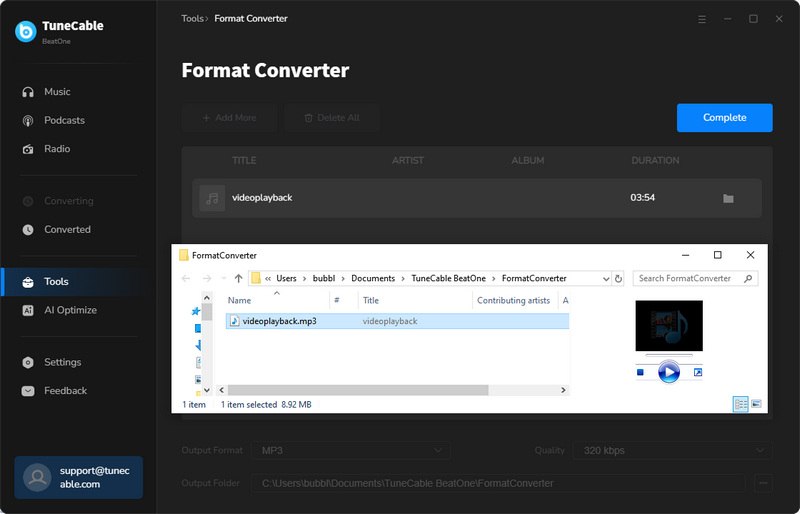Open Explorer recent locations chevron
Image resolution: width=800 pixels, height=514 pixels.
[223, 279]
